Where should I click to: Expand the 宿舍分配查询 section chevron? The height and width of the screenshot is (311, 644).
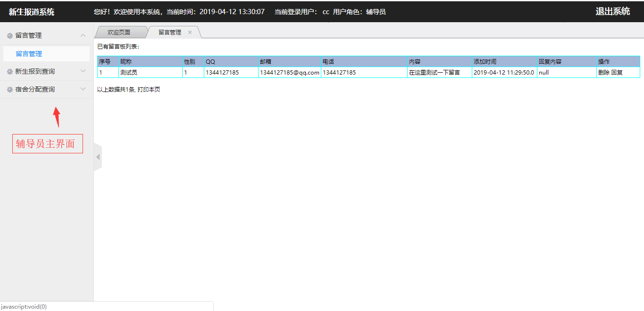[83, 89]
